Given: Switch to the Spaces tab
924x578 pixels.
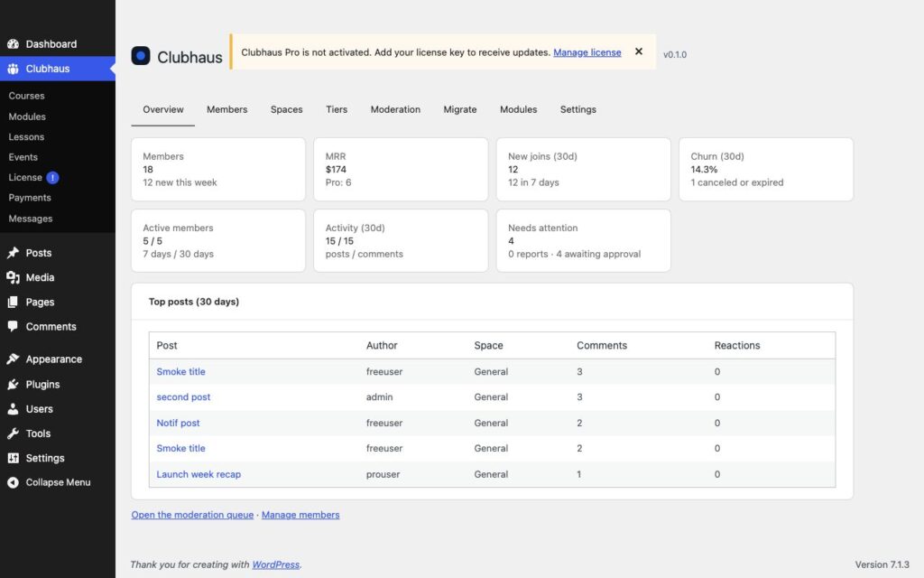Looking at the screenshot, I should pos(286,109).
